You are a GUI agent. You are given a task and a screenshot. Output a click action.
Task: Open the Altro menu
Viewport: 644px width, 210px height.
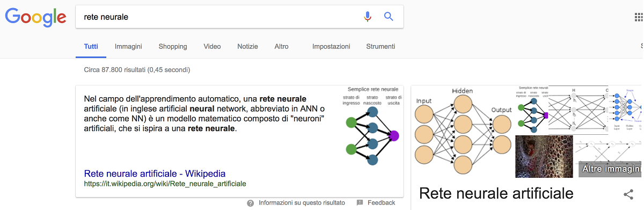(282, 47)
